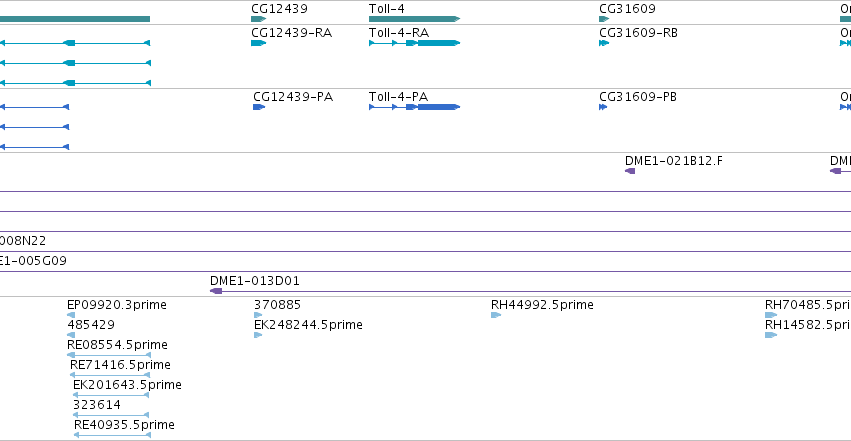Click the CG31609-PB blue arrow glyph

coord(603,107)
